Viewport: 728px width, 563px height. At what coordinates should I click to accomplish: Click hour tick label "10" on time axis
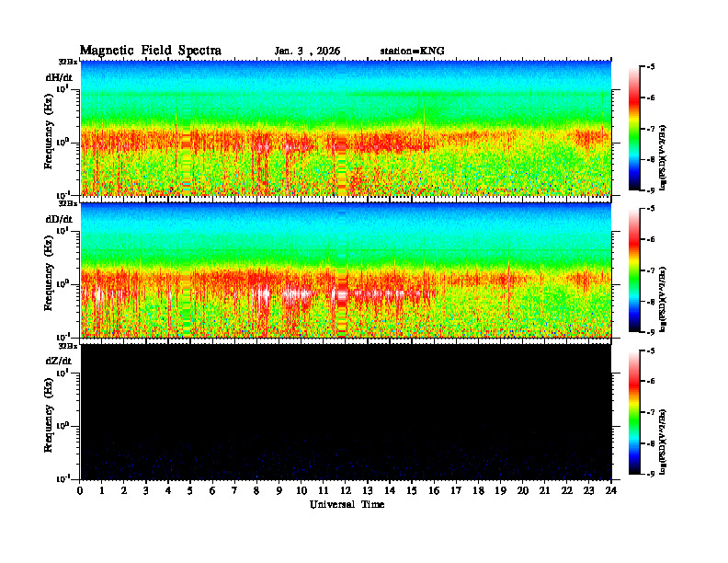point(301,490)
